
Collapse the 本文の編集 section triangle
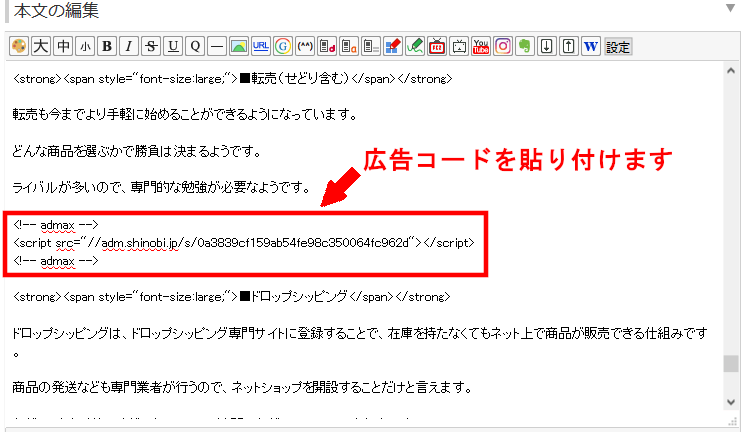(x=730, y=8)
